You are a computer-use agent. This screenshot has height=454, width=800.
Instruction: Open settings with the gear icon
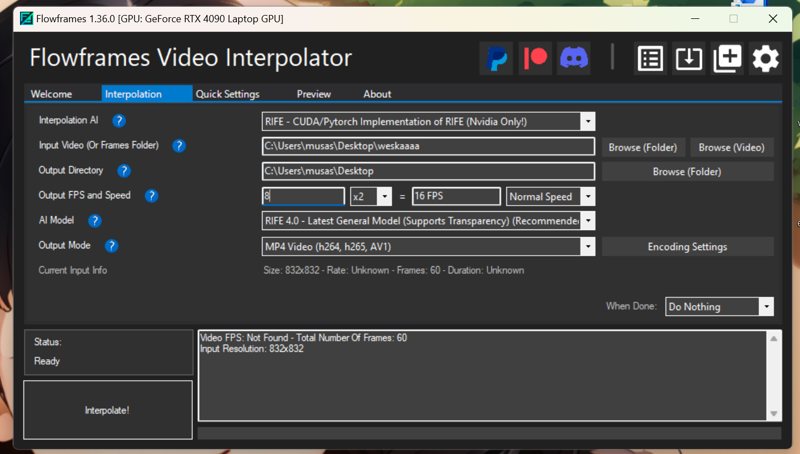click(x=765, y=58)
